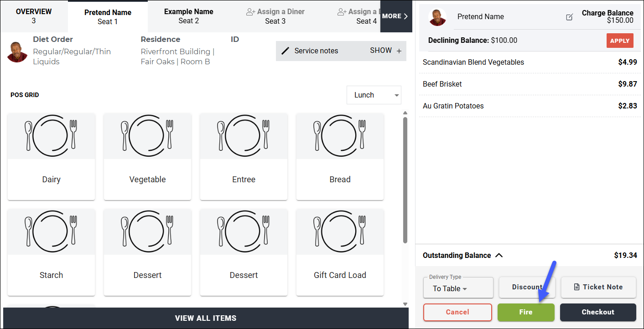Switch to the Example Name Seat 2 tab
Screen dimensions: 644x329
[189, 16]
